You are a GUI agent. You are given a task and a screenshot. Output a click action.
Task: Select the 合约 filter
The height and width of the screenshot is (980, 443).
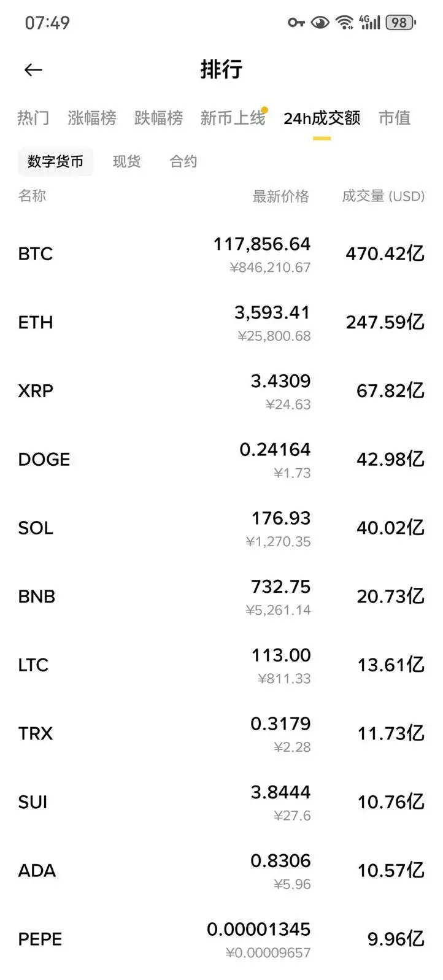click(183, 161)
